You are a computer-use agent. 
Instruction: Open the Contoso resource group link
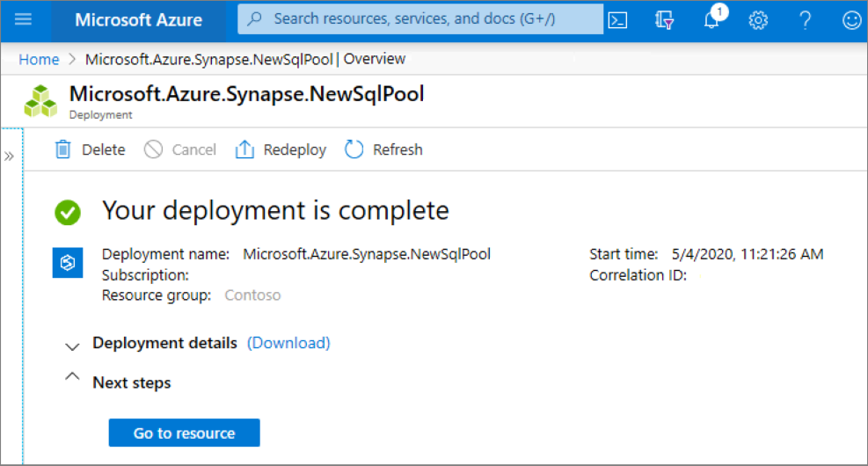(252, 295)
